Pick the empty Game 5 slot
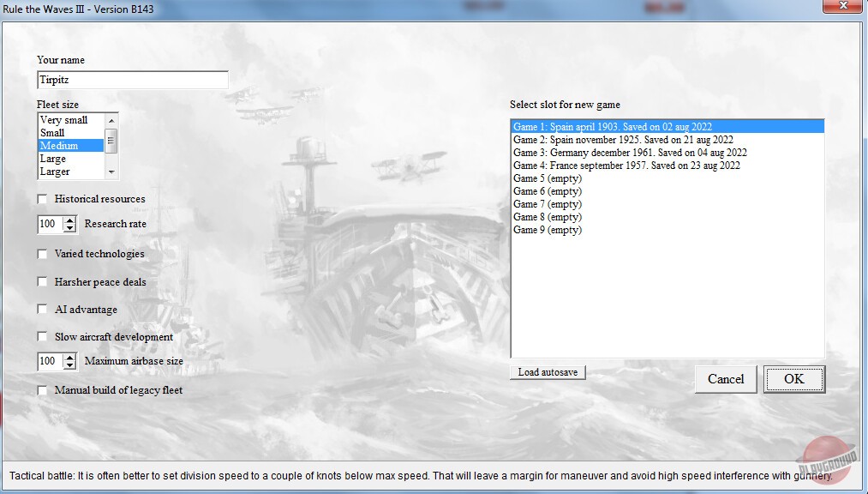This screenshot has width=868, height=494. (548, 178)
